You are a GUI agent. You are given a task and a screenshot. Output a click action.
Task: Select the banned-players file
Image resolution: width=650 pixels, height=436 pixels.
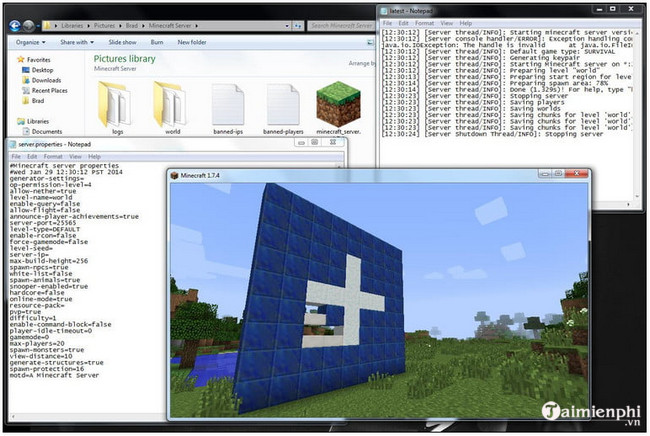tap(283, 109)
